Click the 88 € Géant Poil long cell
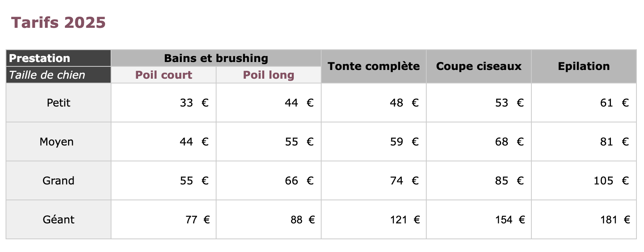Image resolution: width=644 pixels, height=252 pixels. point(269,219)
